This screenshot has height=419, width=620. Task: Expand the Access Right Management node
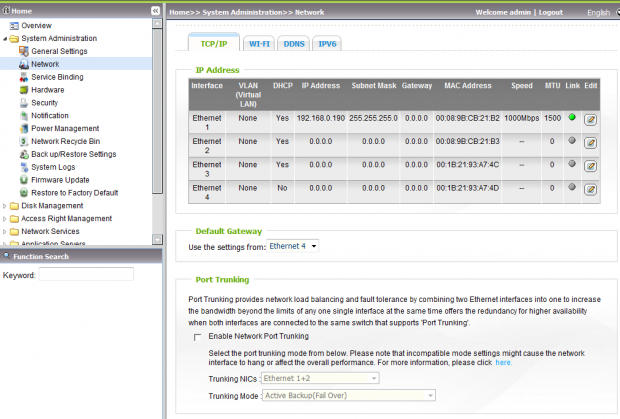point(5,219)
